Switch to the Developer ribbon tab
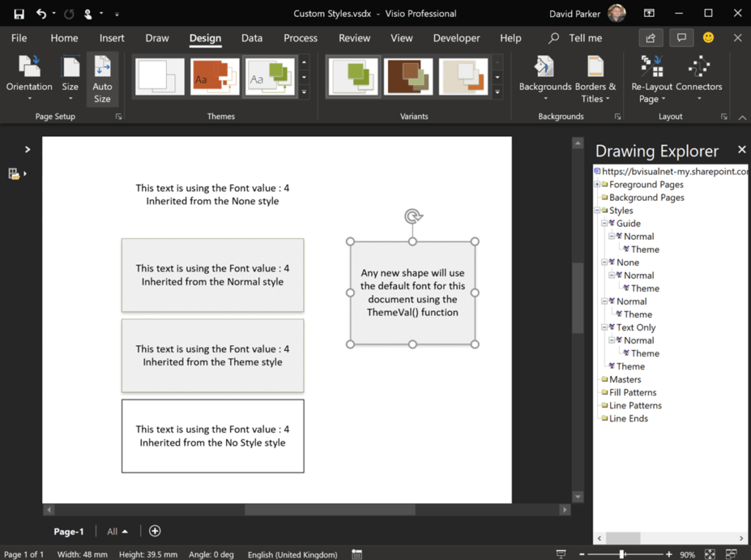Viewport: 751px width, 560px height. [x=456, y=38]
